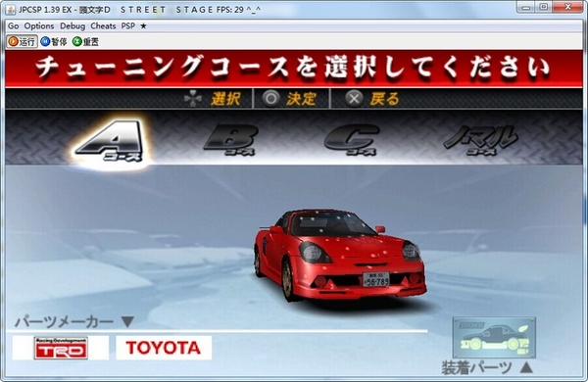
Task: Click the d-pad 選択 select icon
Action: pos(193,99)
